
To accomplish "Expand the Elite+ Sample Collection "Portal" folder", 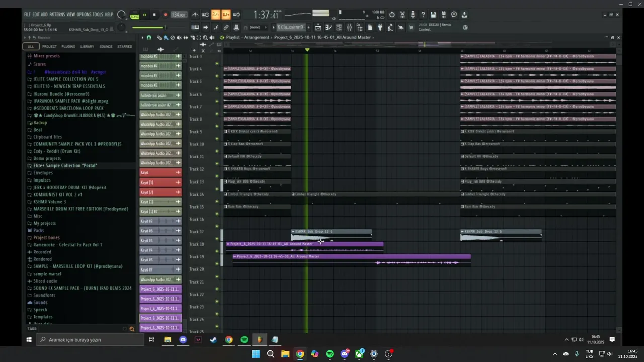I will (x=65, y=165).
